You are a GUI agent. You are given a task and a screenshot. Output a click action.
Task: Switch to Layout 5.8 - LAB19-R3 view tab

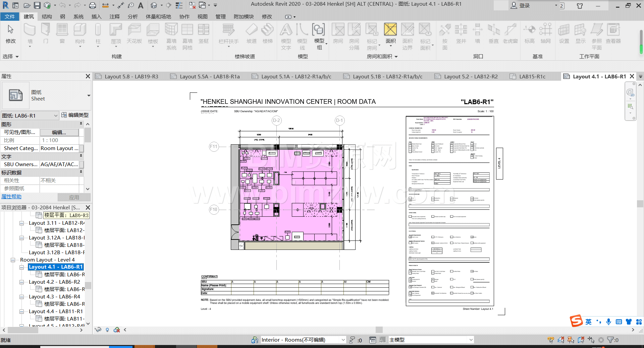[131, 76]
